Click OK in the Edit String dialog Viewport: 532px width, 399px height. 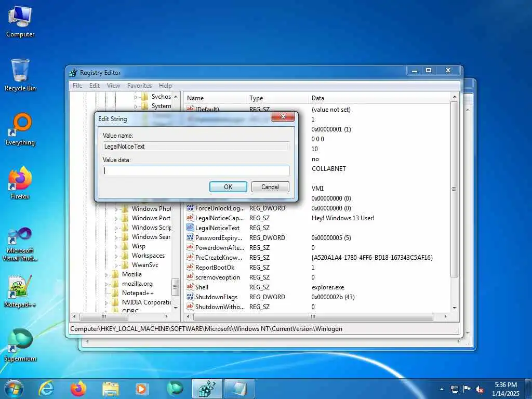click(x=228, y=187)
